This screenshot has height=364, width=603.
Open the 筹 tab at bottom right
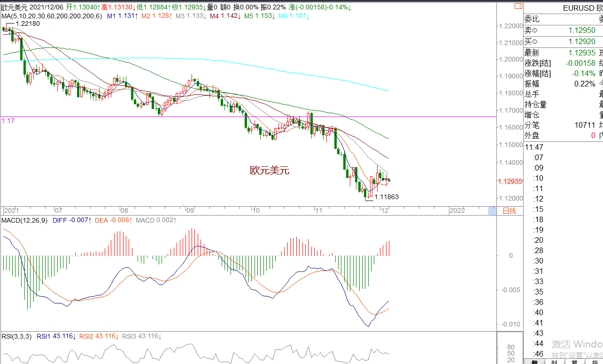click(574, 362)
